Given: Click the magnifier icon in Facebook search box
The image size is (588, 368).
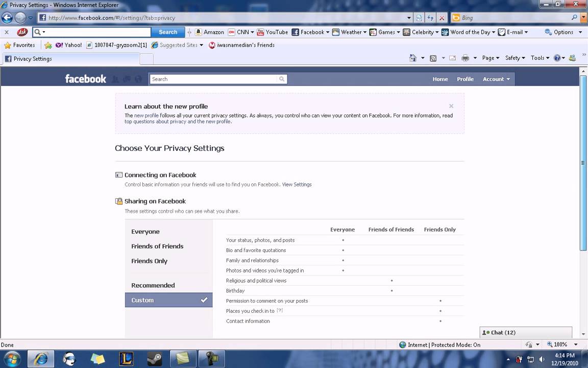Looking at the screenshot, I should 282,79.
